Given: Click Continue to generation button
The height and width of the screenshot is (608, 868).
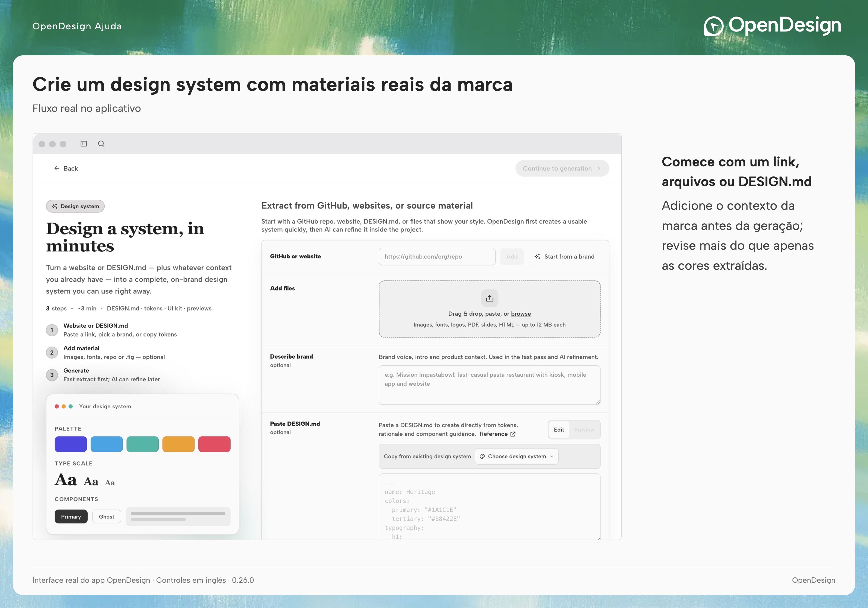Looking at the screenshot, I should [562, 168].
